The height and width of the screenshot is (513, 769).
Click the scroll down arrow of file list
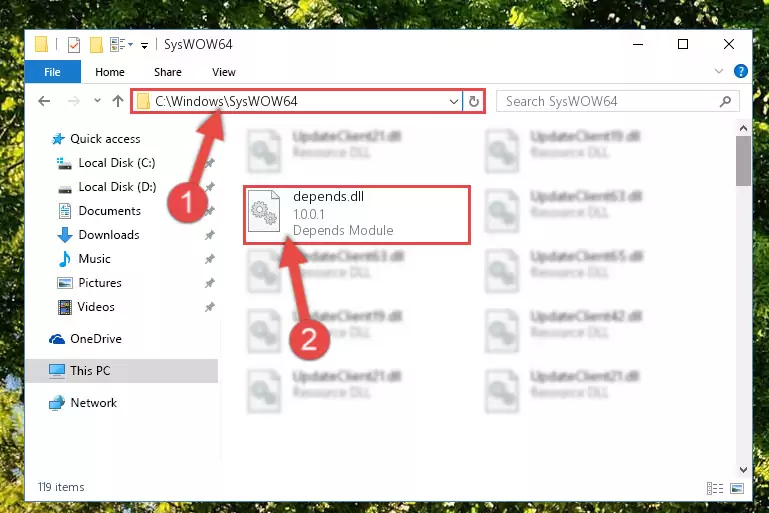point(743,469)
